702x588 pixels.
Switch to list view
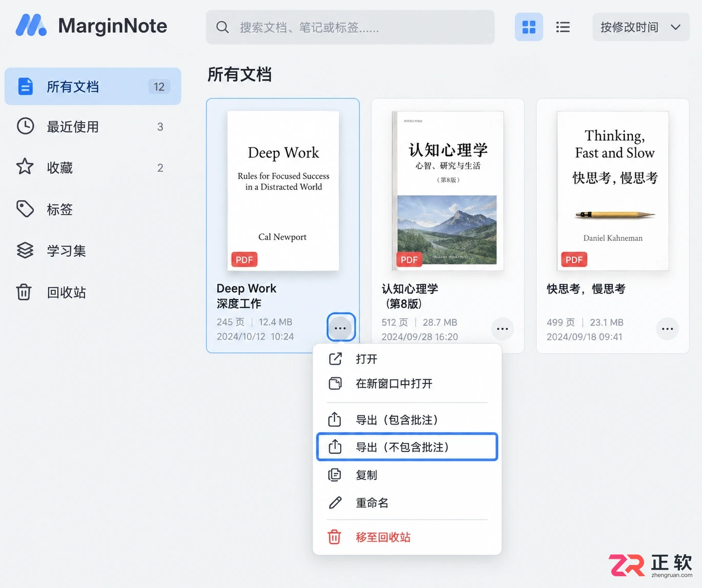click(x=563, y=27)
